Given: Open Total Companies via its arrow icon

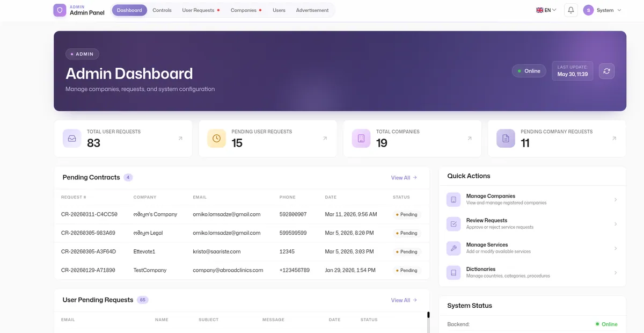Looking at the screenshot, I should click(470, 138).
